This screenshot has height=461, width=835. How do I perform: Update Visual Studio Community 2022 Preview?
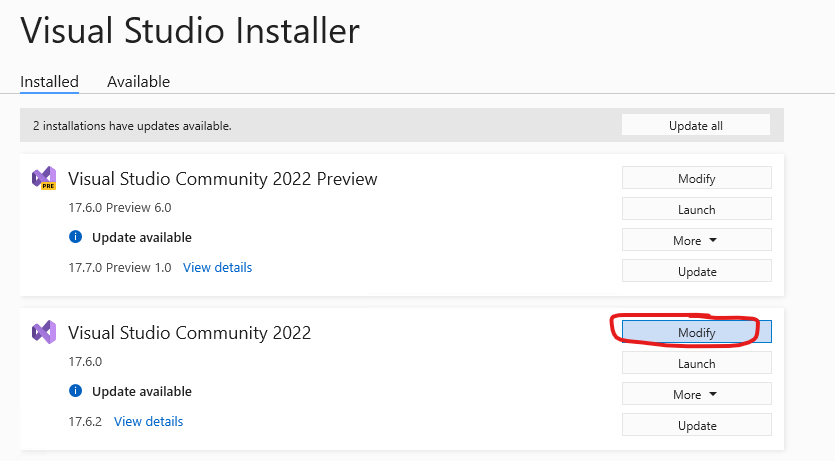697,271
